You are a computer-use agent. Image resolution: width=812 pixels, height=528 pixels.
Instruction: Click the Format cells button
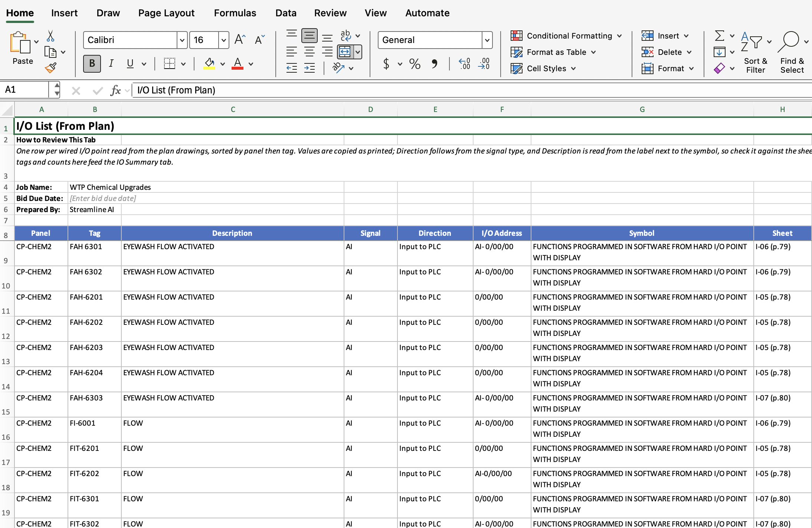point(668,68)
